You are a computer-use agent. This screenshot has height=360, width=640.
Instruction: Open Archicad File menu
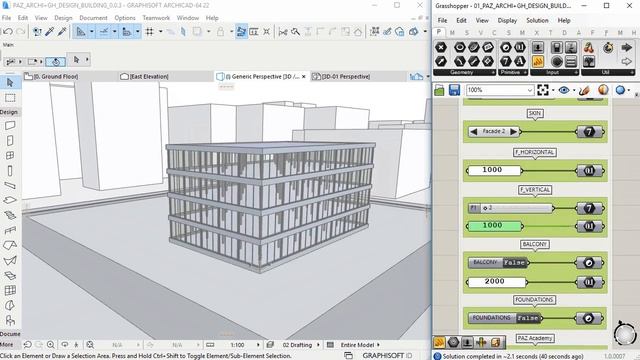click(7, 18)
